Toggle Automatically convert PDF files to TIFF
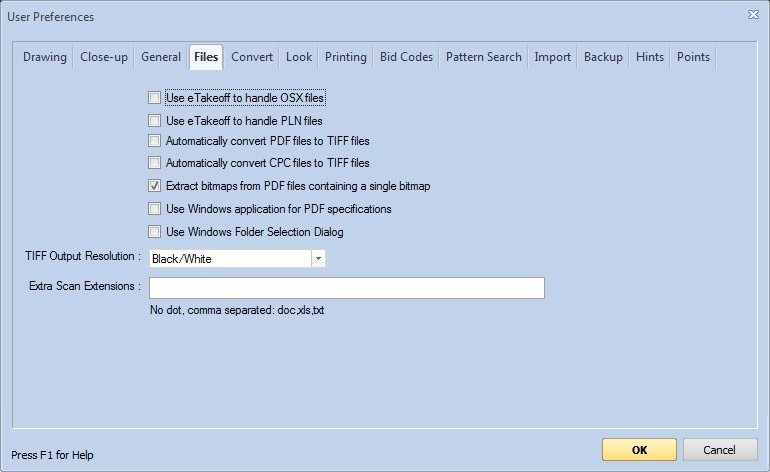Image resolution: width=770 pixels, height=472 pixels. pos(154,141)
